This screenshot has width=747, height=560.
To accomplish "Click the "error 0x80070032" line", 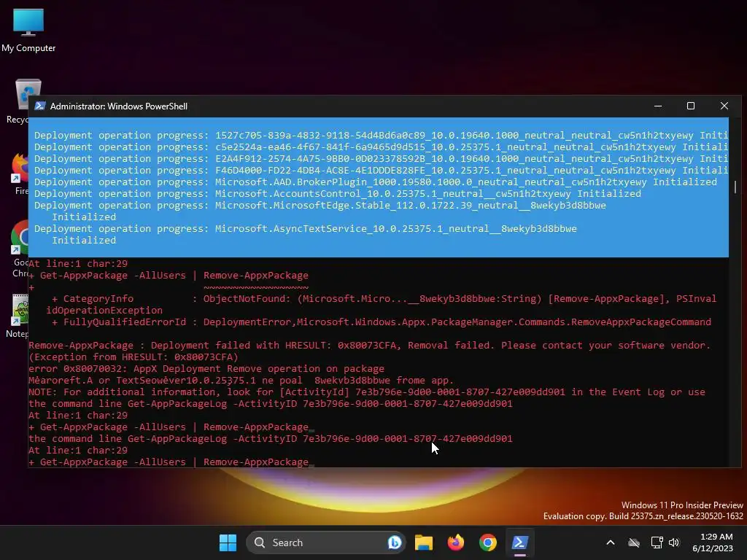I will pos(206,368).
